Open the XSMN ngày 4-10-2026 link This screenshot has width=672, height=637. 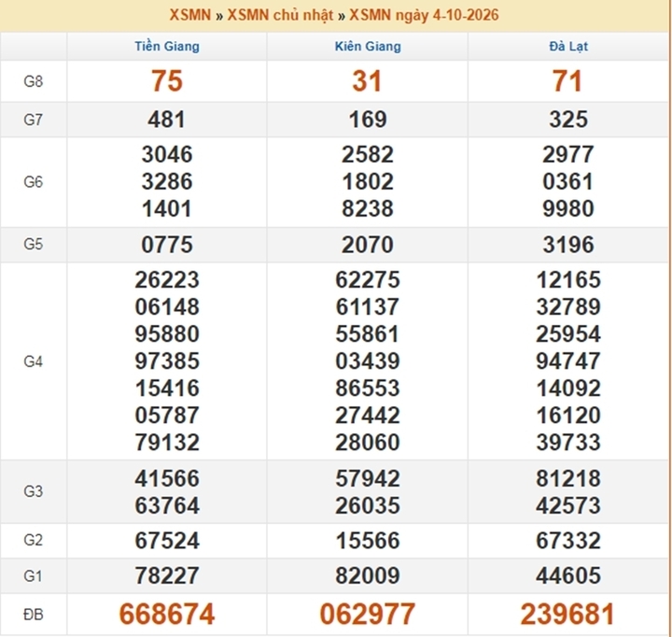(x=424, y=15)
